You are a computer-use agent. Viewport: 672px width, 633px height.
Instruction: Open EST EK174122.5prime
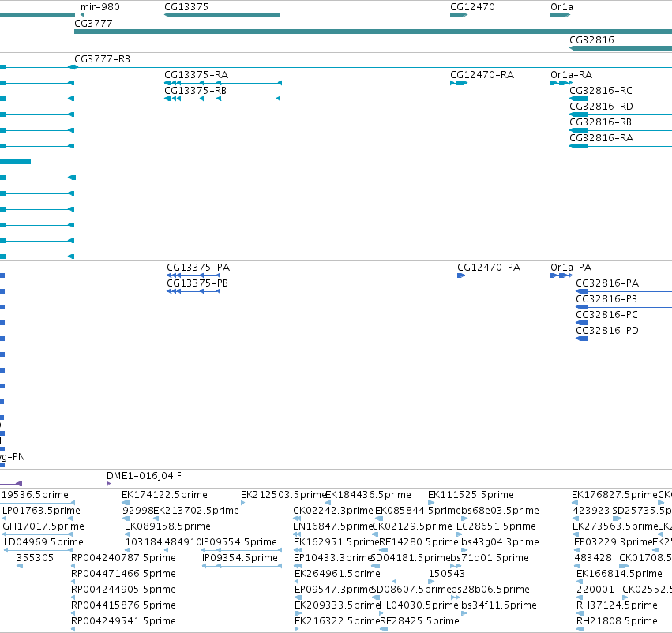click(x=164, y=495)
